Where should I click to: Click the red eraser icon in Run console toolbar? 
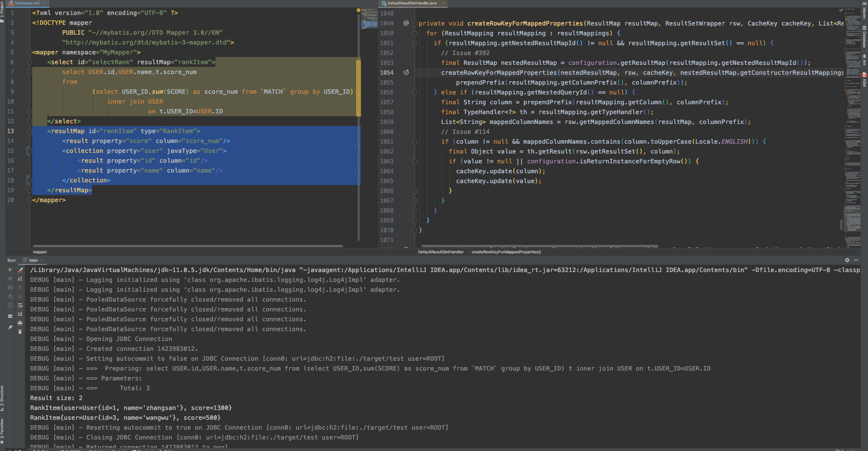[20, 270]
